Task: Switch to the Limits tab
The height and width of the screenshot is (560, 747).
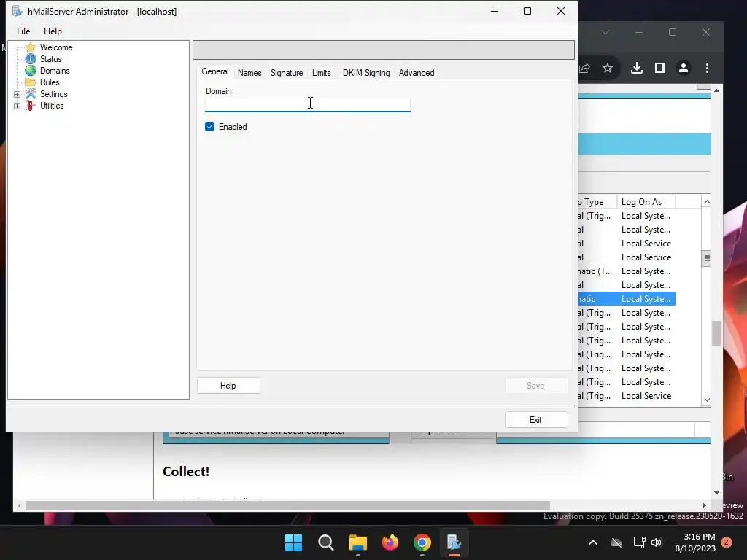Action: (x=321, y=73)
